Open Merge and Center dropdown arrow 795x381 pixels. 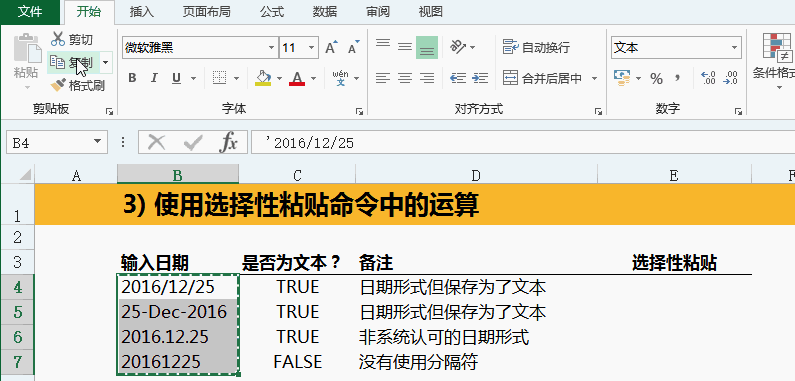[594, 79]
